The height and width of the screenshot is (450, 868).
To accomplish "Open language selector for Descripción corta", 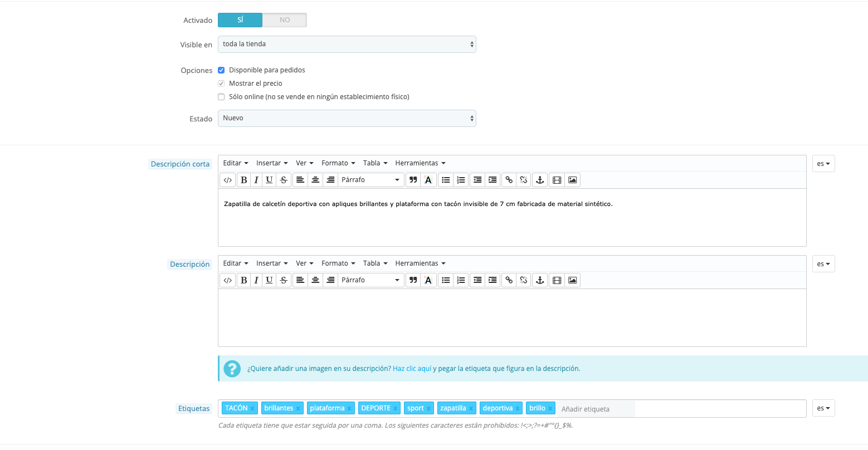I will pyautogui.click(x=823, y=164).
